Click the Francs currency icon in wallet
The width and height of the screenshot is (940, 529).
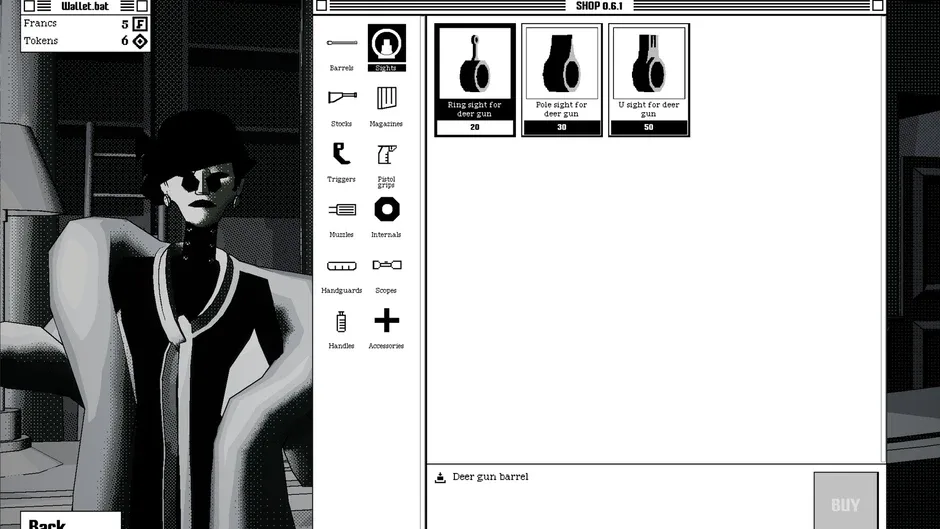point(140,24)
